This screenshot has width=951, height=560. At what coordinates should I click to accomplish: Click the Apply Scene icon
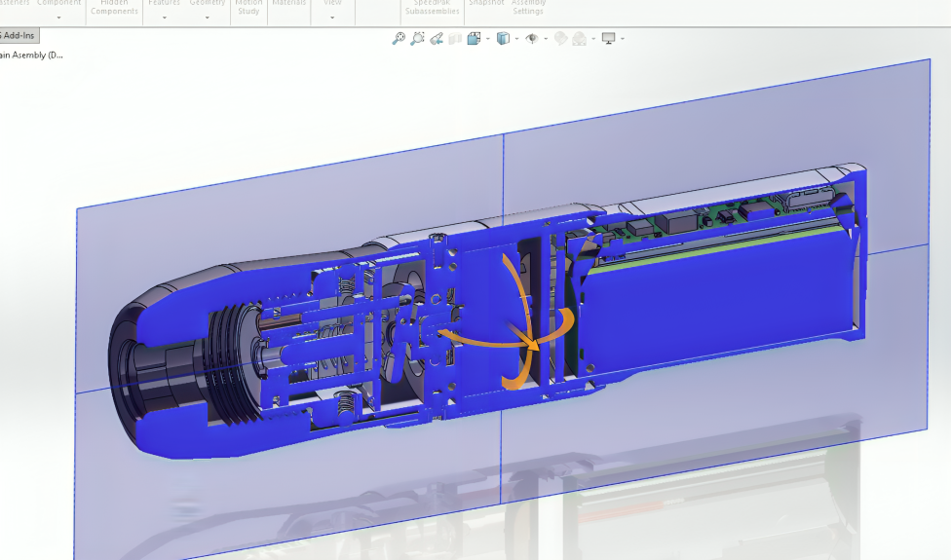coord(580,39)
